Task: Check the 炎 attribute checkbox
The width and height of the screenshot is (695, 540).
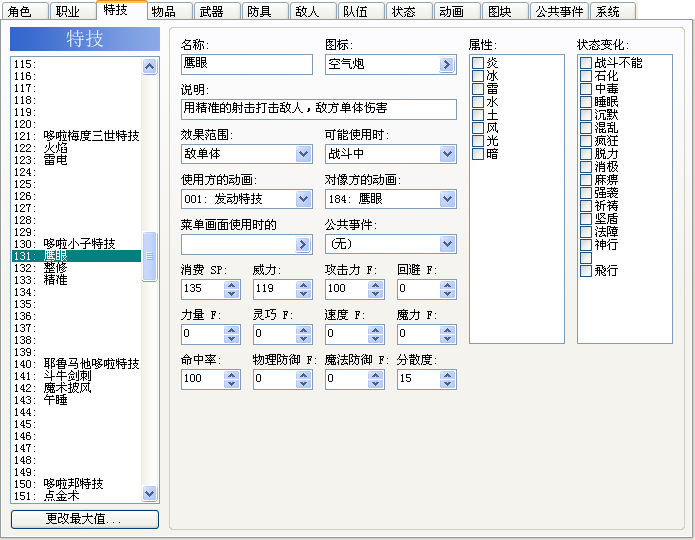Action: point(477,63)
